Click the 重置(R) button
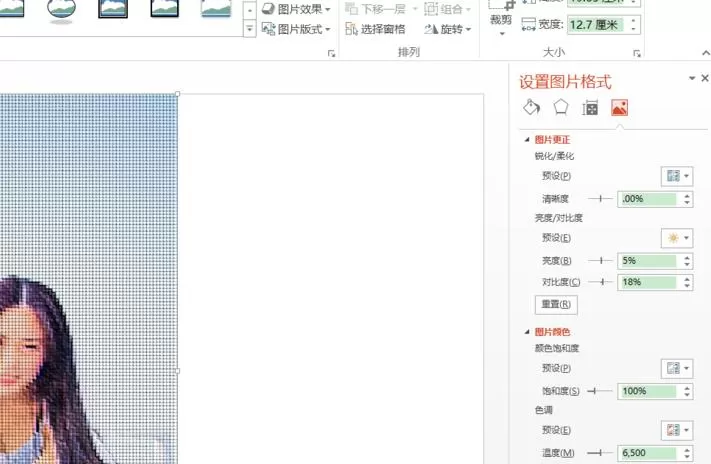 (x=556, y=304)
